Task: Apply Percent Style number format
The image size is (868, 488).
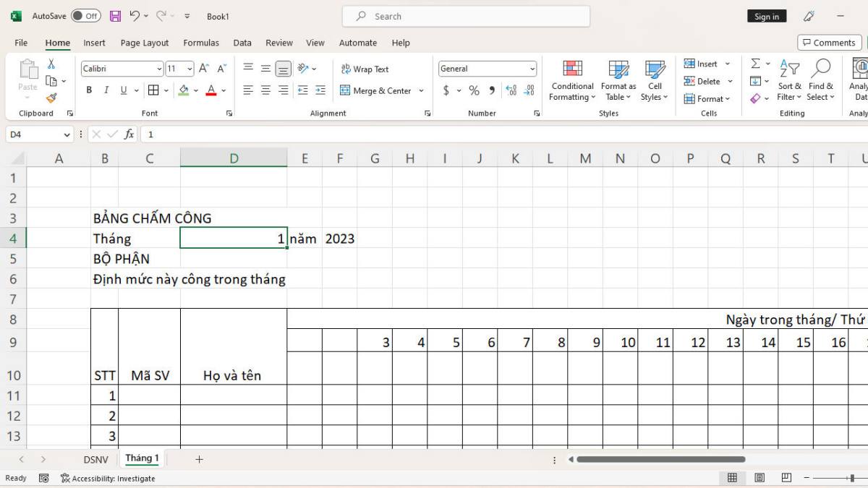Action: 475,90
